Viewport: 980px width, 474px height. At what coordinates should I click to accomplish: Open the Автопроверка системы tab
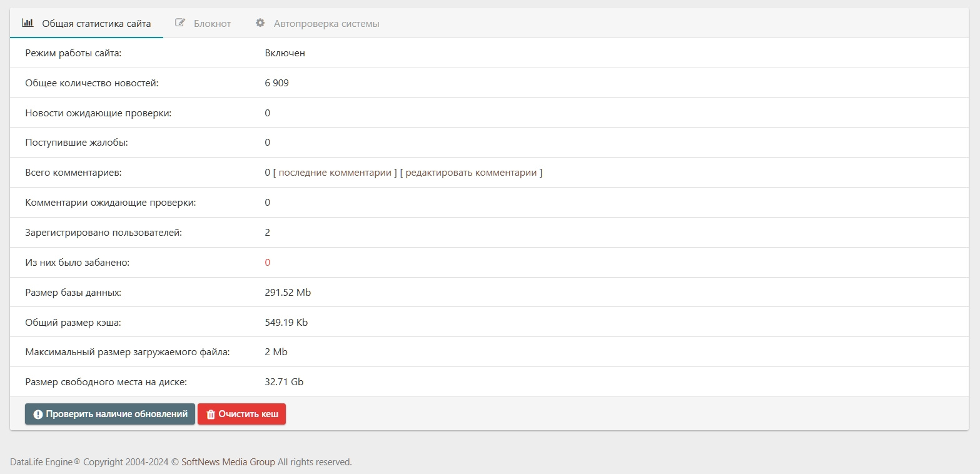(x=318, y=23)
